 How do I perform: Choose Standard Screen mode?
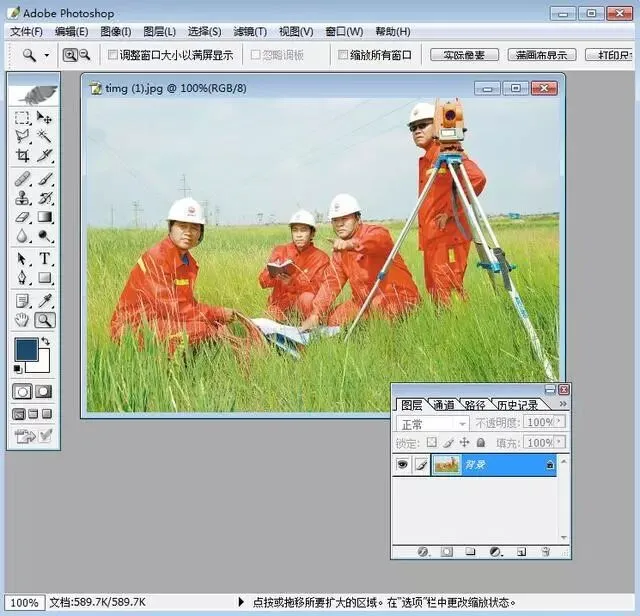(x=19, y=414)
